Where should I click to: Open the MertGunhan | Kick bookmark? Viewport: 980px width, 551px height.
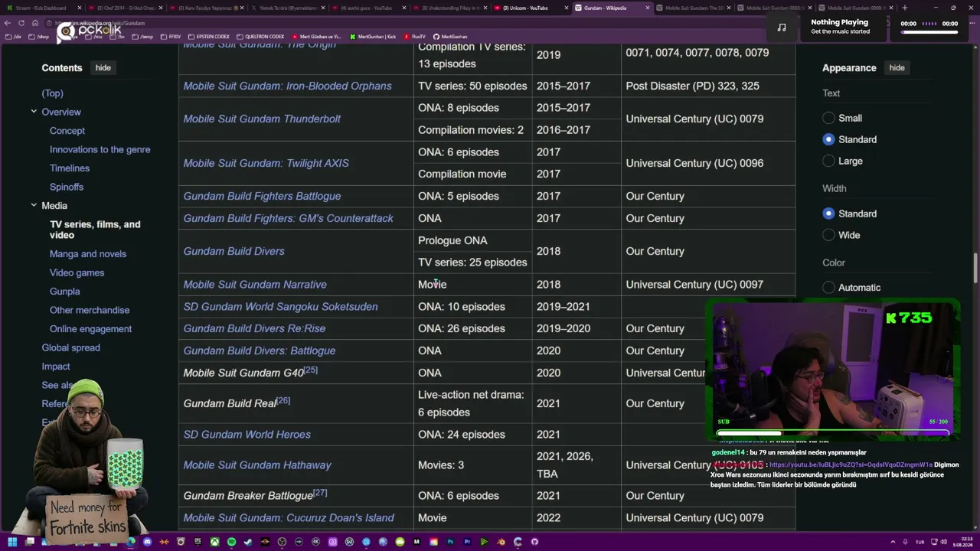point(374,37)
